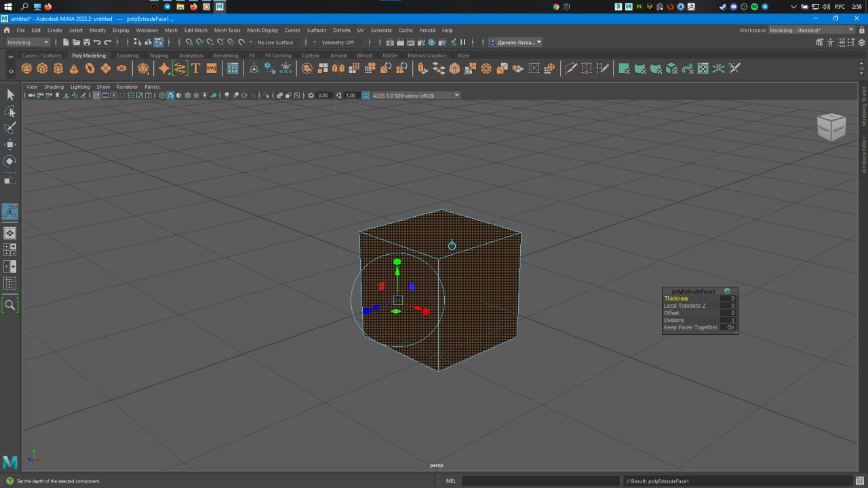868x488 pixels.
Task: Click the Multi-Cut tool shelf icon
Action: pos(571,68)
